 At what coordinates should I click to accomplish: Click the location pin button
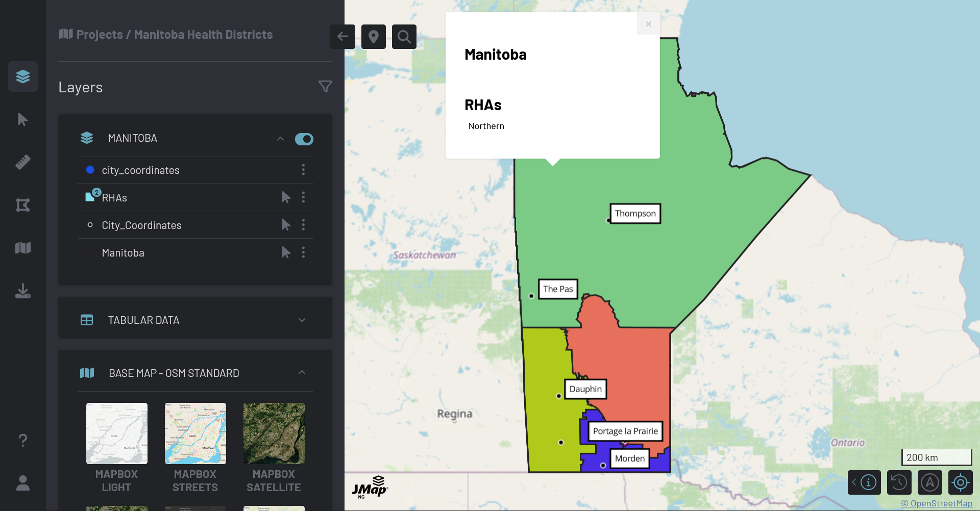point(373,37)
